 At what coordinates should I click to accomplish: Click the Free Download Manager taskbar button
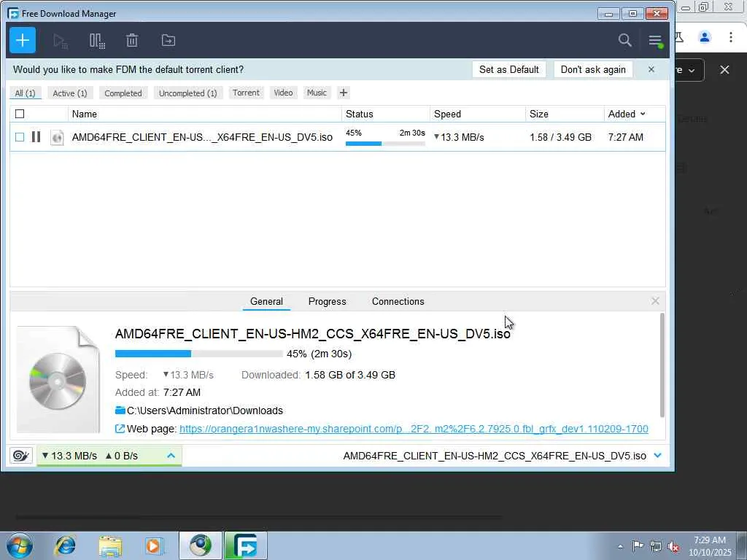(x=246, y=545)
